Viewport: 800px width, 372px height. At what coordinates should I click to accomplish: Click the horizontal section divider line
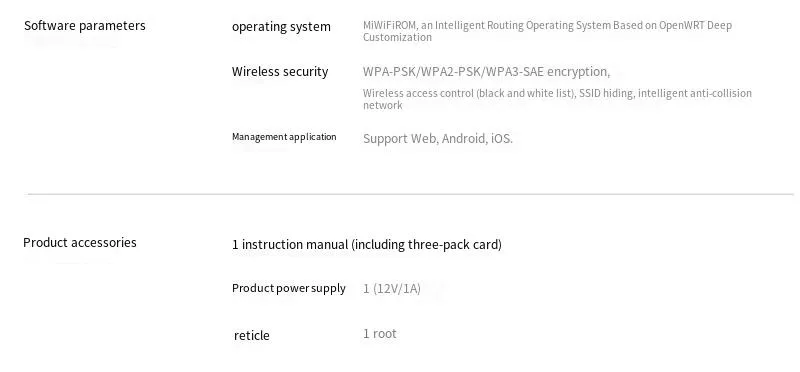410,194
